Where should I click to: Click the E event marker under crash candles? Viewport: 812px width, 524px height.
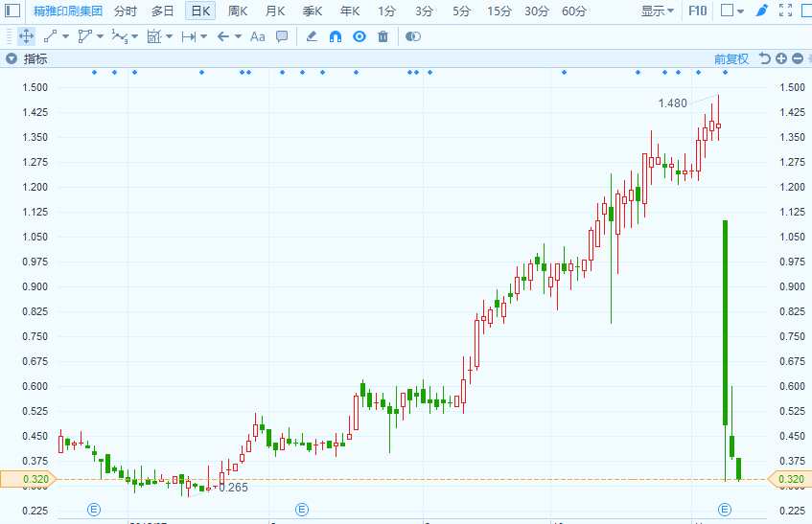725,510
